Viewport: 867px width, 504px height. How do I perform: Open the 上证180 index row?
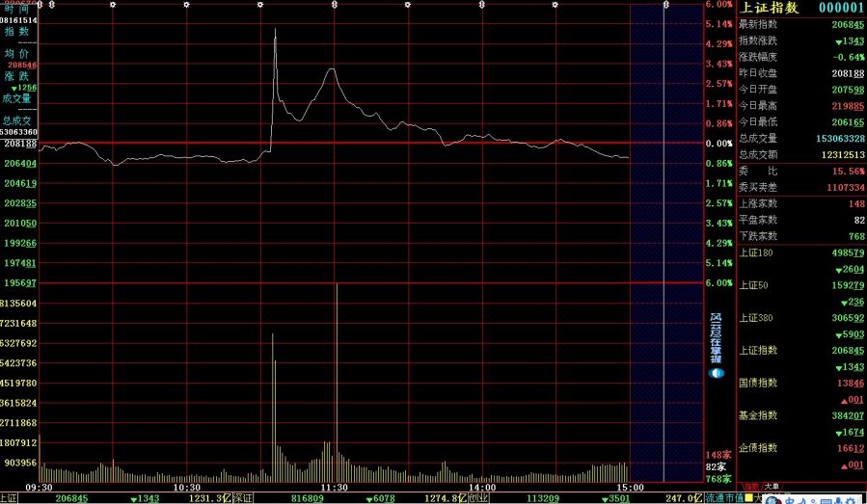pos(801,253)
